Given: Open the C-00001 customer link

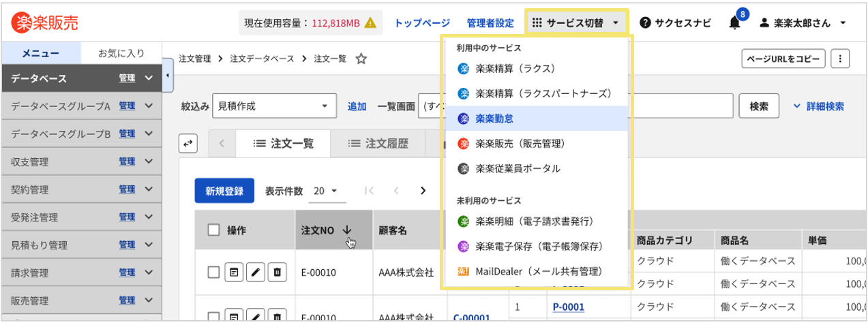Looking at the screenshot, I should 472,318.
